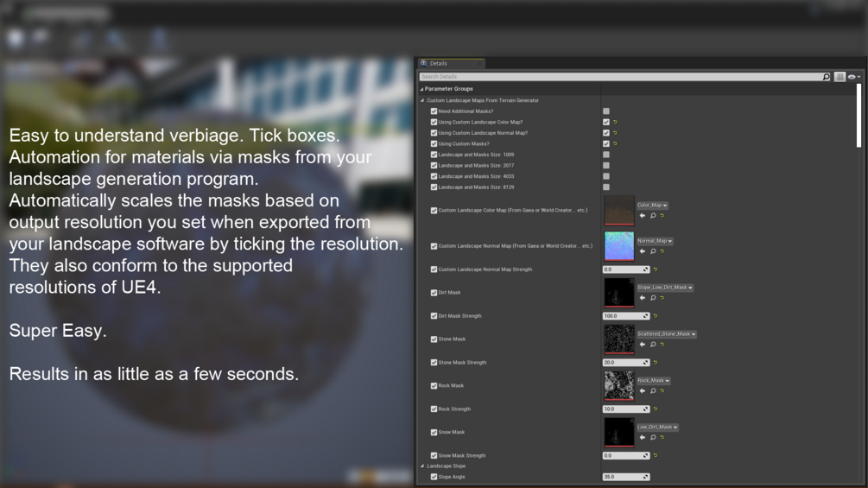Viewport: 868px width, 488px height.
Task: Edit Slope Angle value 35.0
Action: click(625, 477)
